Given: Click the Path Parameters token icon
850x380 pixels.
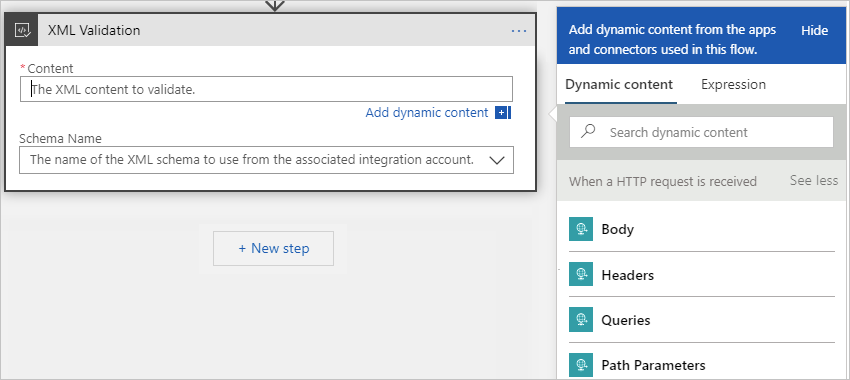Looking at the screenshot, I should pos(581,365).
